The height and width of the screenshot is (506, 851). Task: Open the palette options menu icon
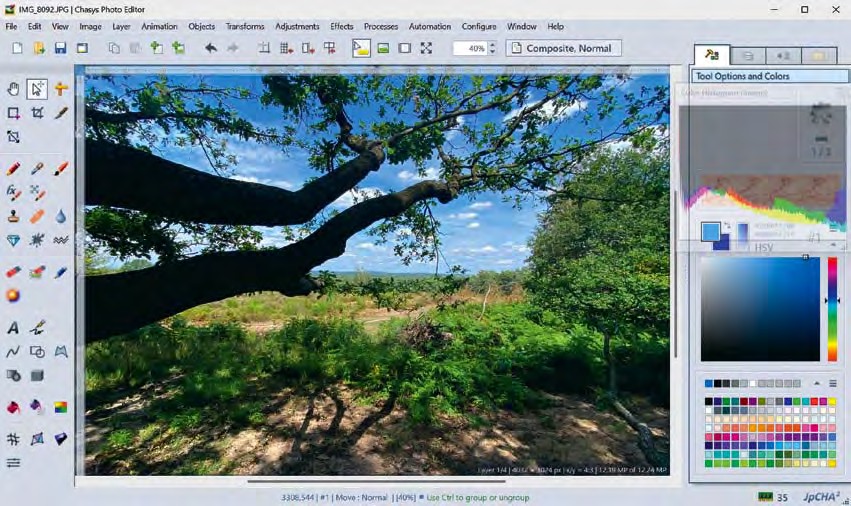pyautogui.click(x=833, y=383)
